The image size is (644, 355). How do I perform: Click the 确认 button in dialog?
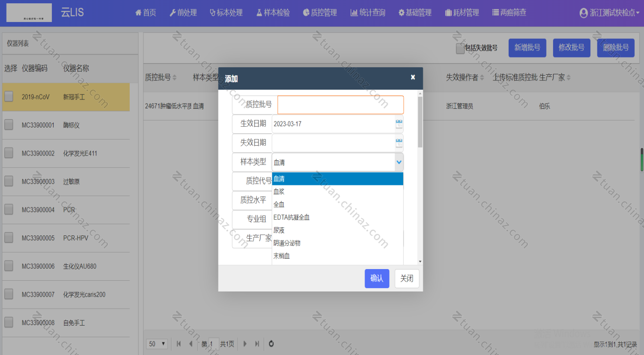pos(377,278)
